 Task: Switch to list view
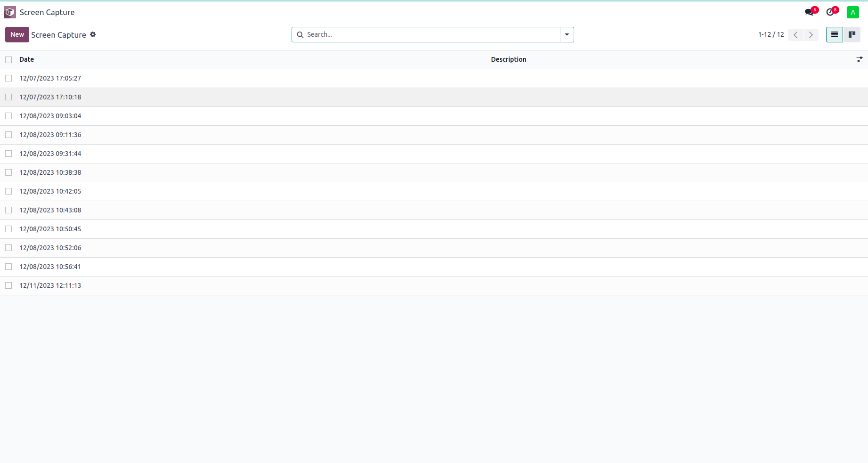[835, 34]
